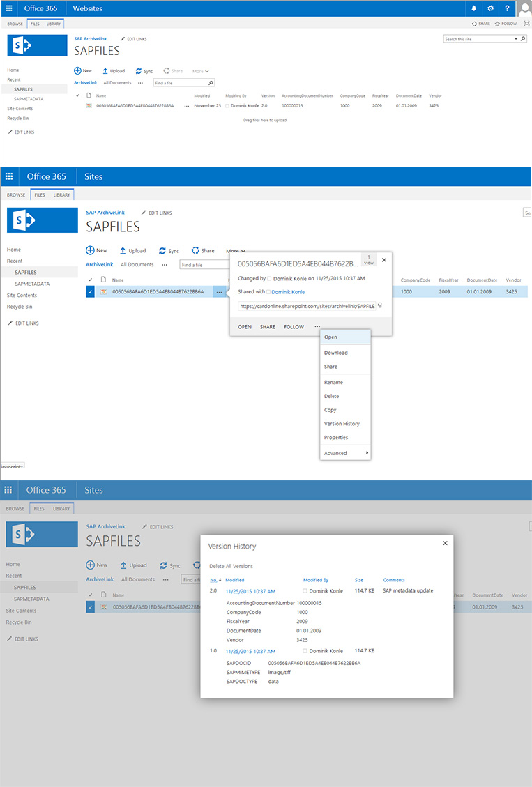Click presence box before Shared with Dominik Konle
Screen dimensions: 532x787
[268, 291]
